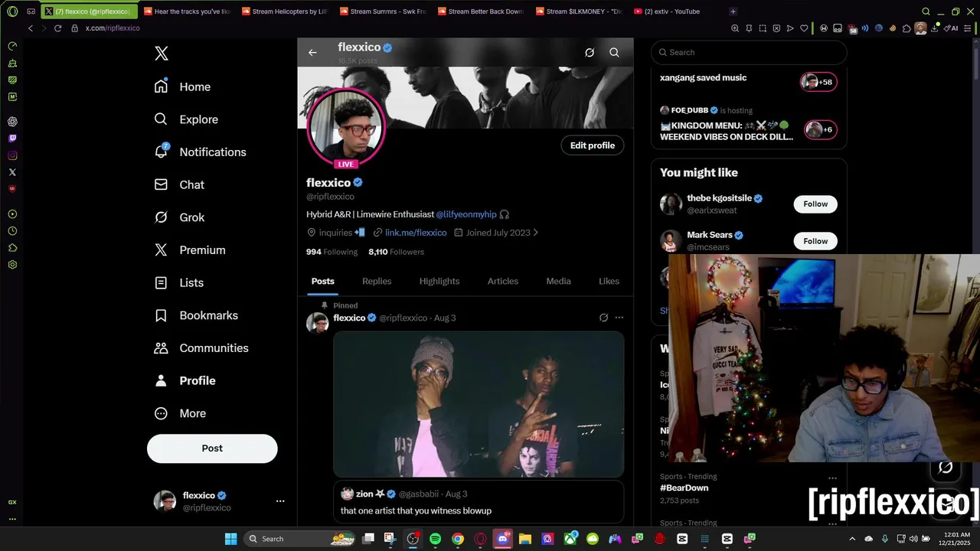The height and width of the screenshot is (551, 980).
Task: Open FOE DUBB hosted space
Action: pyautogui.click(x=749, y=124)
